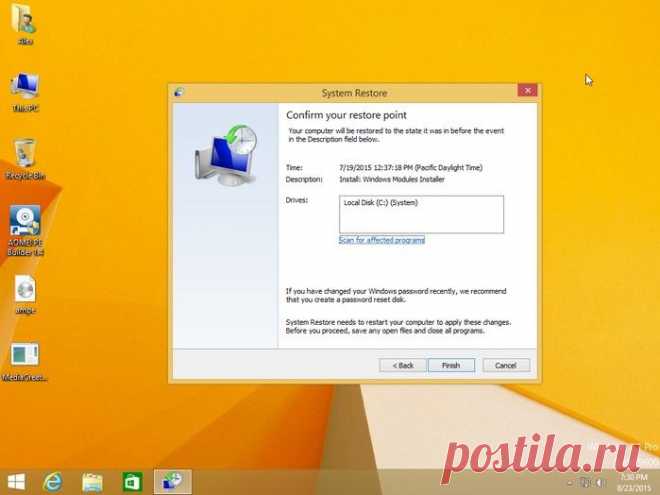This screenshot has height=495, width=660.
Task: Click the Install: Windows Modules Installer description
Action: click(392, 179)
